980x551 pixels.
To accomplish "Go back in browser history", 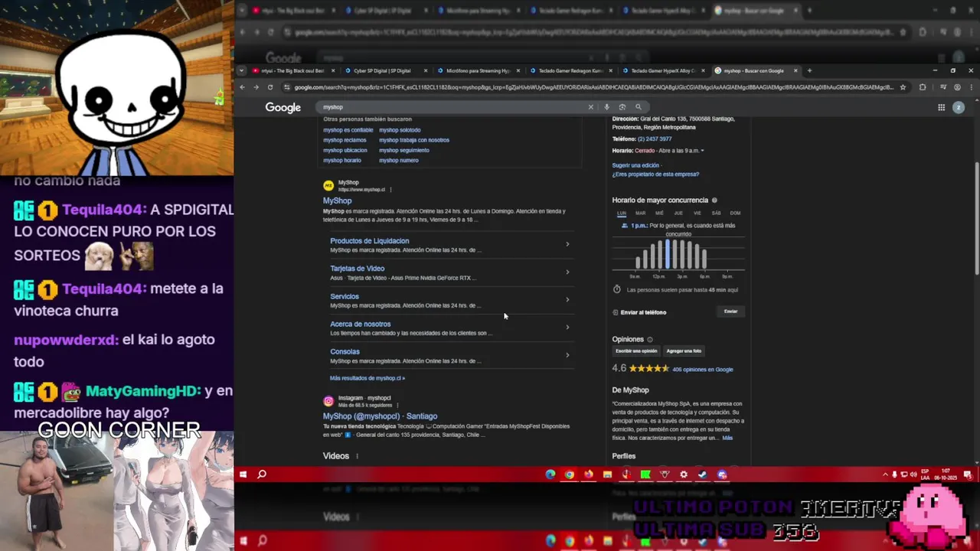I will point(242,87).
